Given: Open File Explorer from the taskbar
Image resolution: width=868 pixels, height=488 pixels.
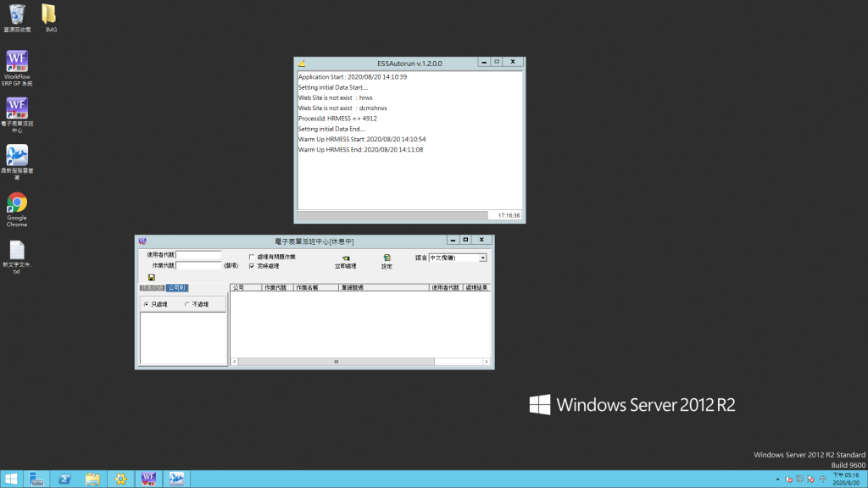Looking at the screenshot, I should tap(92, 479).
